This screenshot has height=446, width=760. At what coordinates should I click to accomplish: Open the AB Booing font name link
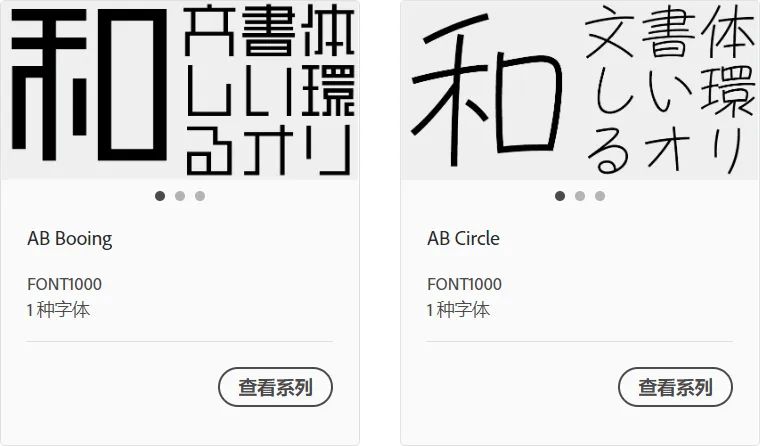[x=70, y=239]
